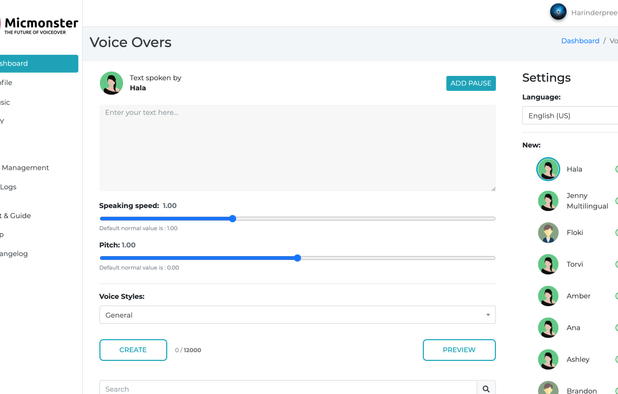Open the Management sidebar item
The image size is (618, 394).
(25, 167)
